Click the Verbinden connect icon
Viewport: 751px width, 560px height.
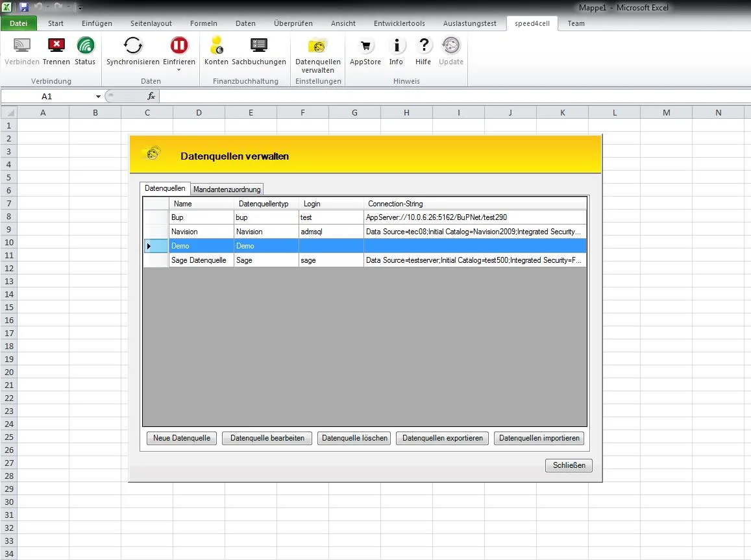(21, 45)
